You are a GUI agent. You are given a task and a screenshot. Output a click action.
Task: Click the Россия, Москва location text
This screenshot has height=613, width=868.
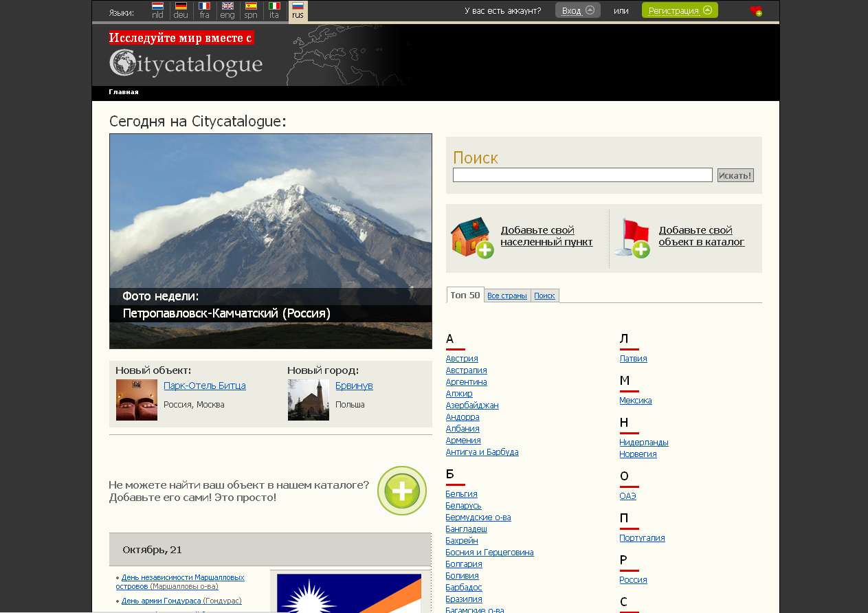194,405
